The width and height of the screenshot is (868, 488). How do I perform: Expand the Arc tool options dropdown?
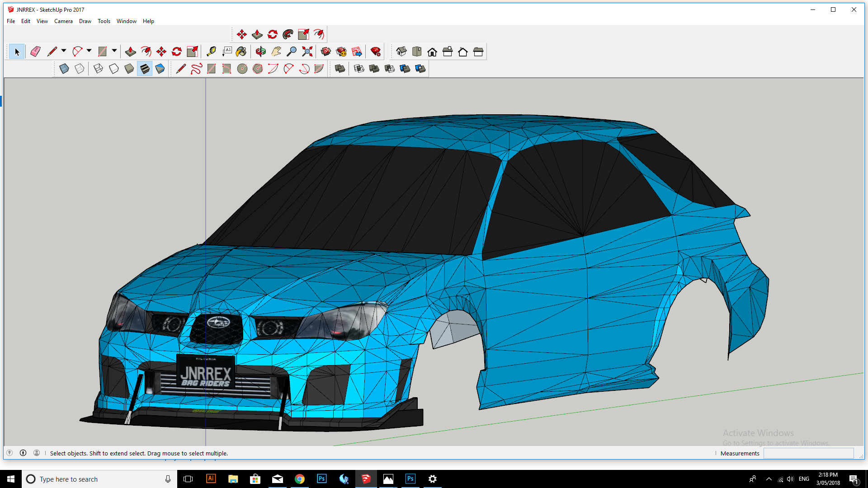coord(89,51)
